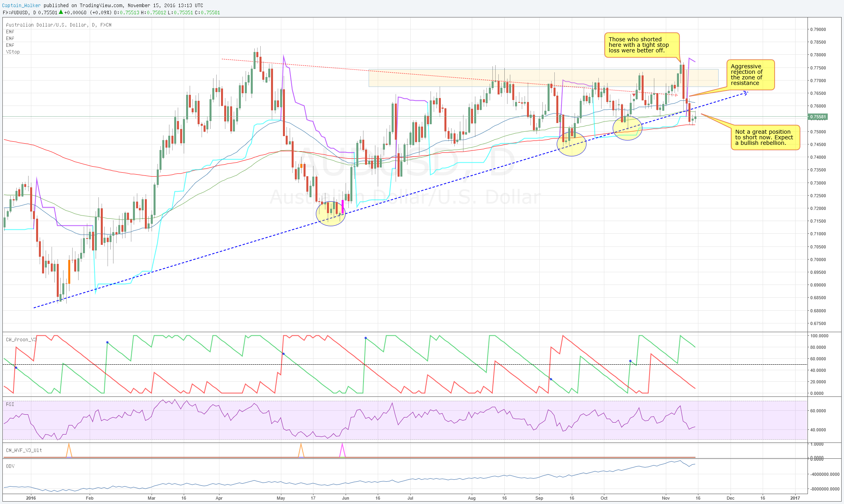This screenshot has height=504, width=844.
Task: Click the RSI 60.0000 scale label
Action: (x=819, y=411)
